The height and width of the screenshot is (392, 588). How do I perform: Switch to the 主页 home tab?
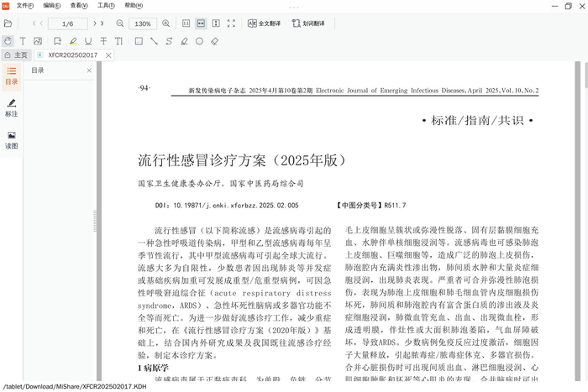click(x=16, y=55)
